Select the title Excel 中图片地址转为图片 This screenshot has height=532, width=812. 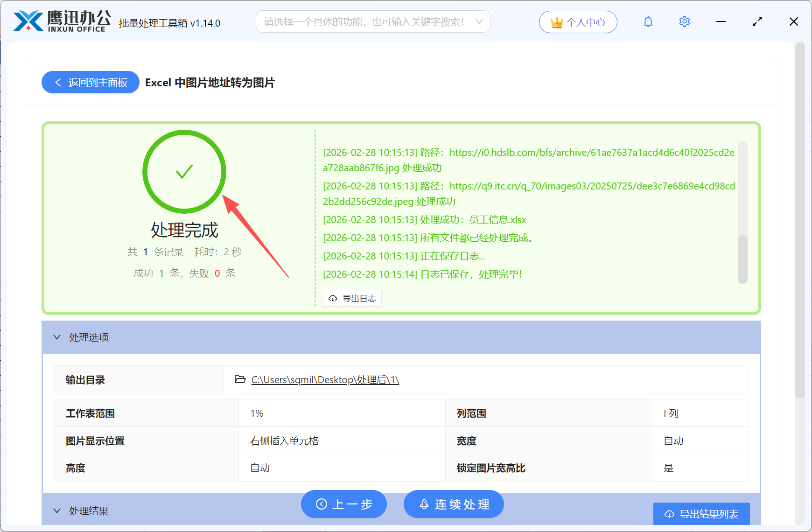coord(210,83)
